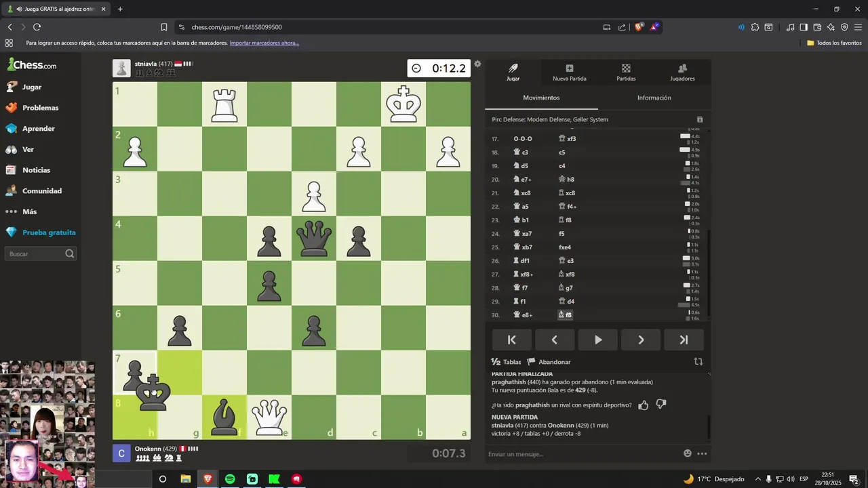868x488 pixels.
Task: Open the volume control in system tray
Action: pyautogui.click(x=791, y=479)
